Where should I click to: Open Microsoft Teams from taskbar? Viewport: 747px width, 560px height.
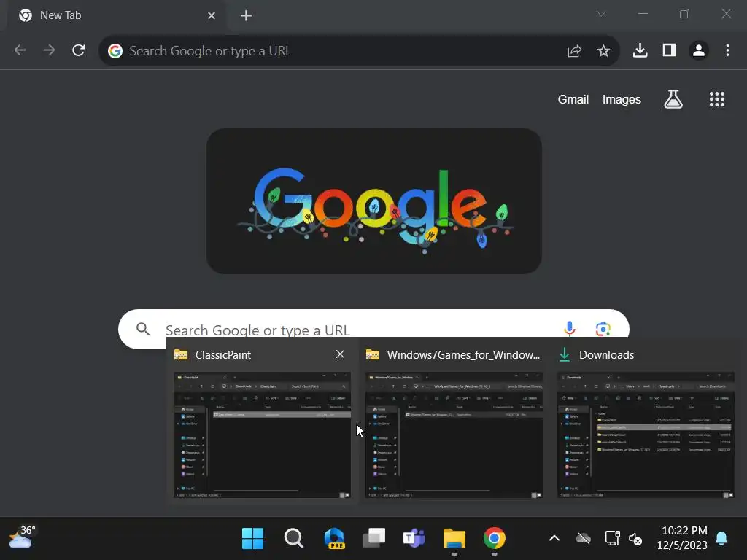click(414, 539)
